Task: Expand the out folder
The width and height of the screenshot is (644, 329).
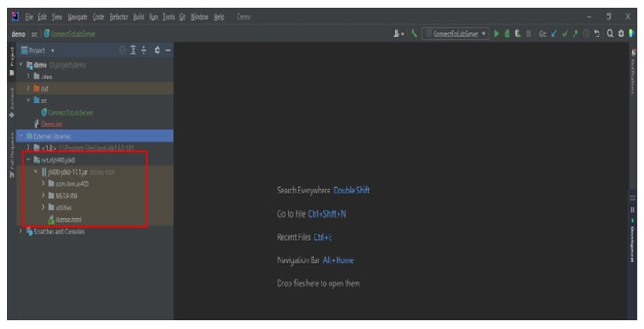Action: click(29, 88)
